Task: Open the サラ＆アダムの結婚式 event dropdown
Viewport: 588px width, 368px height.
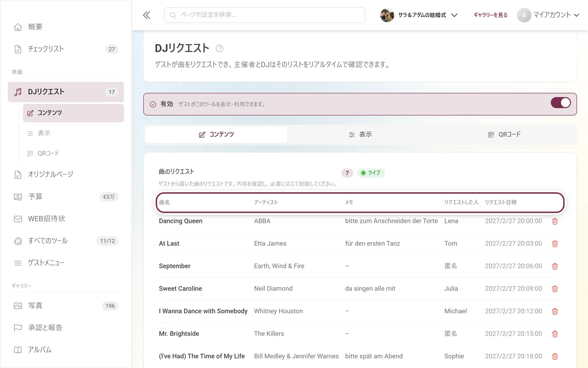Action: point(419,15)
